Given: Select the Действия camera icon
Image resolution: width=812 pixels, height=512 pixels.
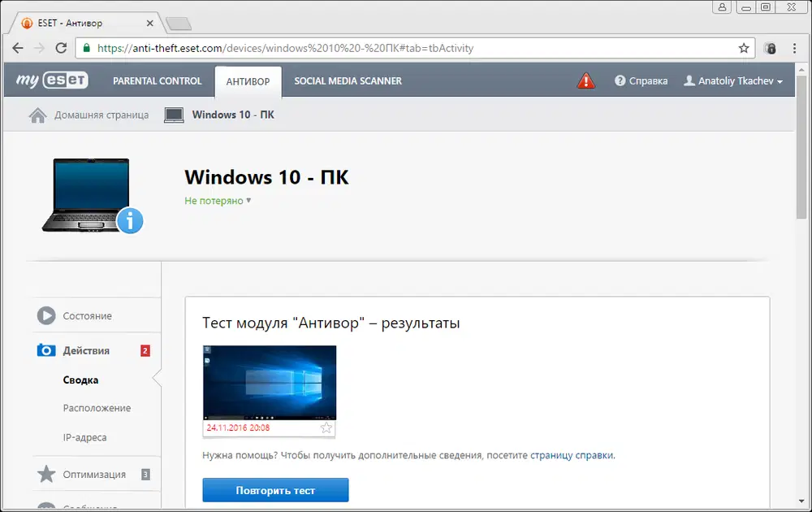Looking at the screenshot, I should [x=46, y=349].
